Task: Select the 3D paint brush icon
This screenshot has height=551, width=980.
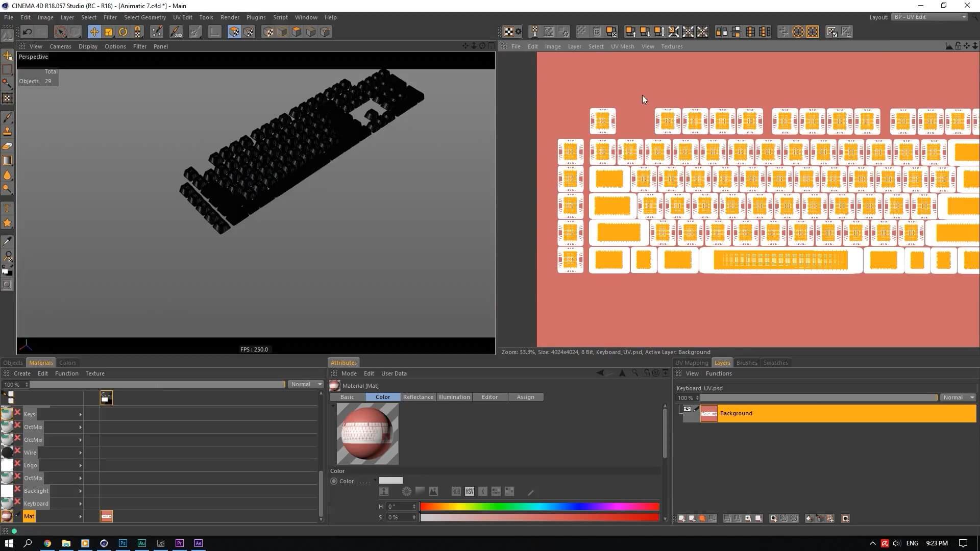Action: (x=176, y=32)
